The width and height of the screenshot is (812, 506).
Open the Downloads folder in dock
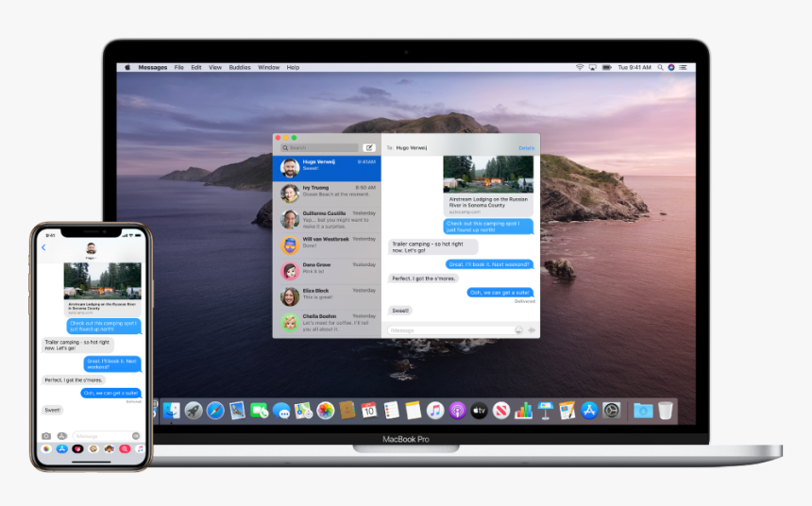click(x=643, y=411)
